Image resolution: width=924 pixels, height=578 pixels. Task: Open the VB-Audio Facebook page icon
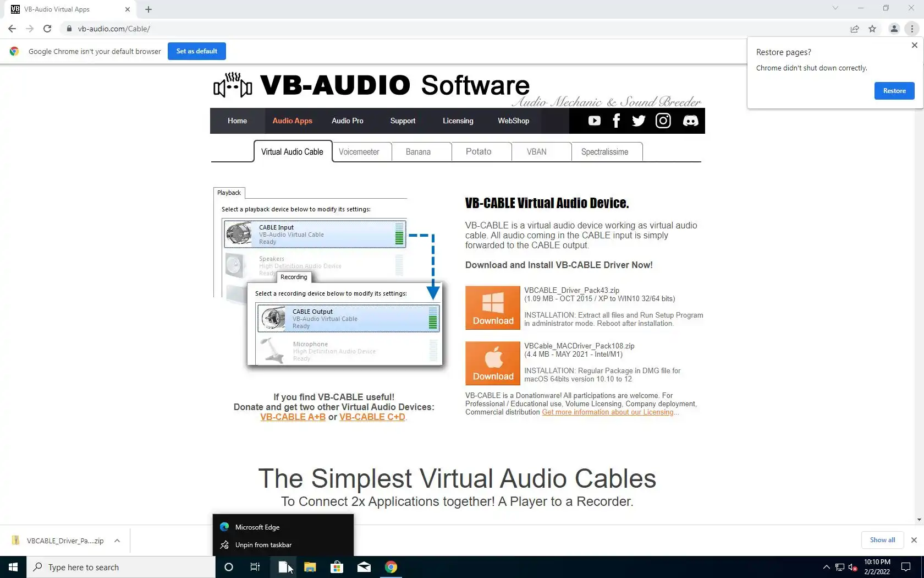click(616, 121)
